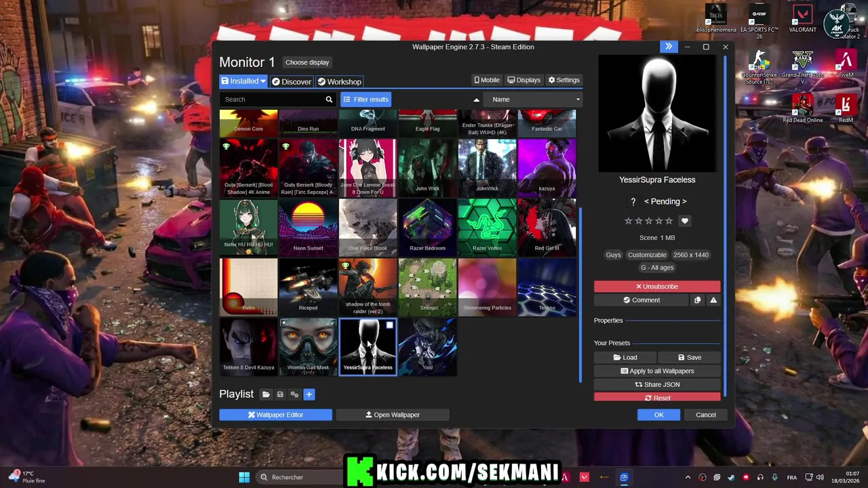Select the Woman Gas Mask wallpaper

coord(308,347)
